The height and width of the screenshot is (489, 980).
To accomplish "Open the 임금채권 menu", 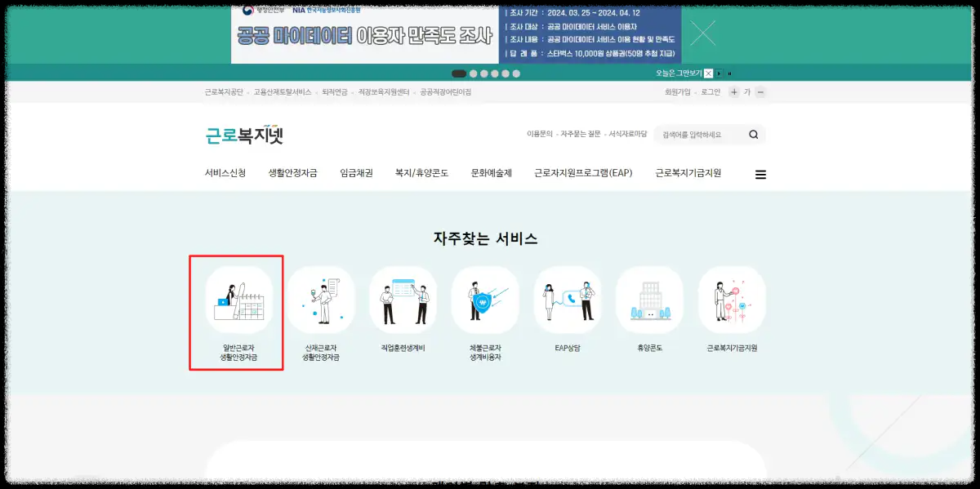I will pos(356,173).
